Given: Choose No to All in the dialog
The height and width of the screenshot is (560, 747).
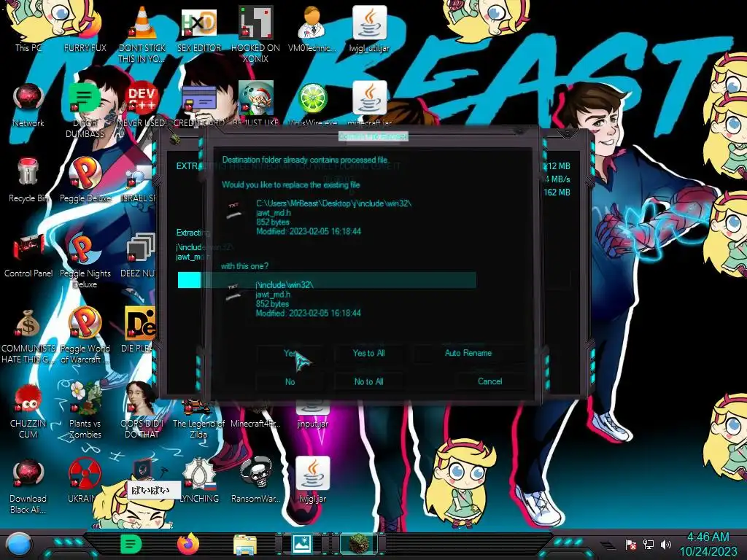Looking at the screenshot, I should pos(368,381).
